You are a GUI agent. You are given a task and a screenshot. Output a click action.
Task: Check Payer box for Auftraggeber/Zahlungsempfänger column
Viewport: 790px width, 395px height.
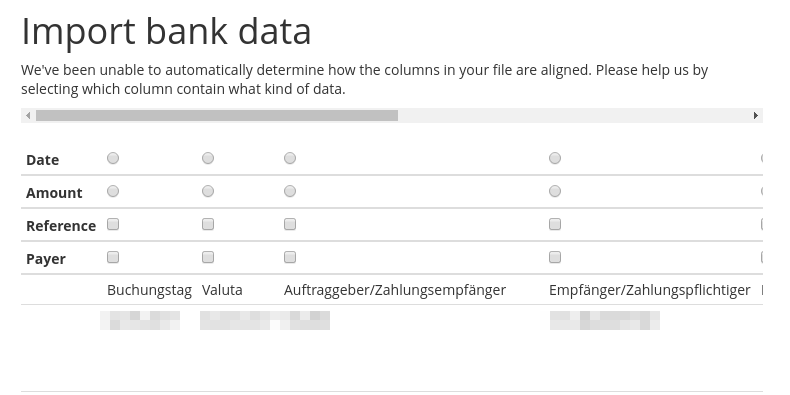(290, 257)
